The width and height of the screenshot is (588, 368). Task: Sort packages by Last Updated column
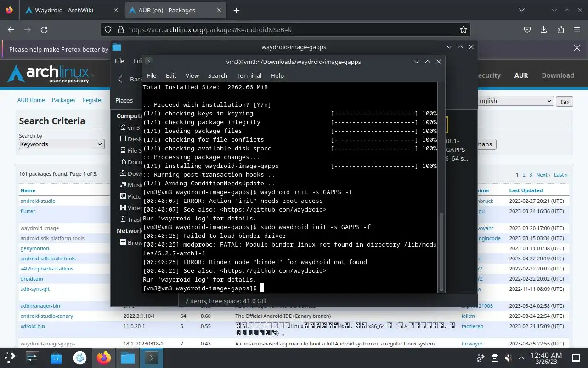click(x=526, y=190)
